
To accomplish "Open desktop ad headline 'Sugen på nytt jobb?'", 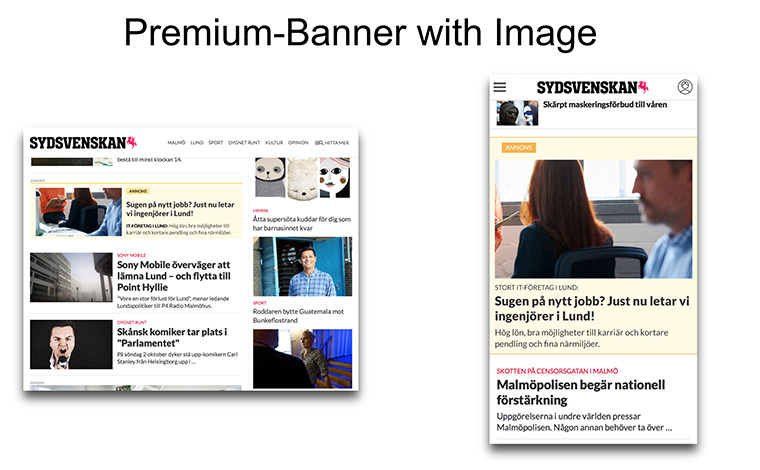I will (180, 209).
